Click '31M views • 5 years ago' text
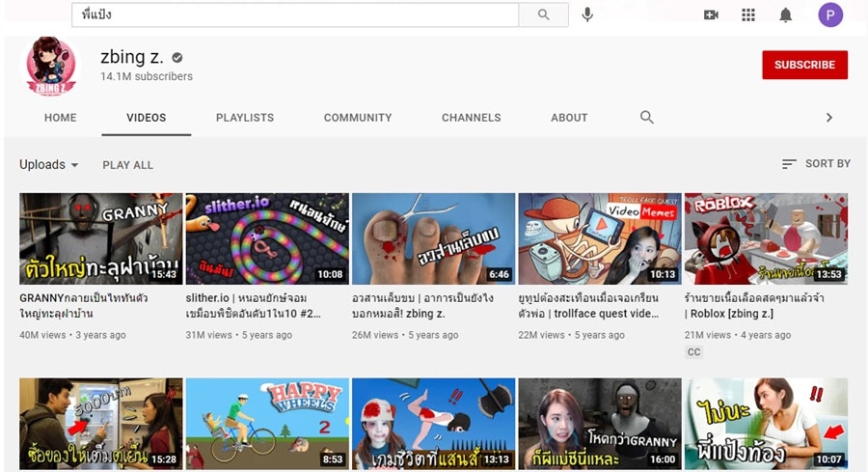The height and width of the screenshot is (472, 868). [238, 335]
